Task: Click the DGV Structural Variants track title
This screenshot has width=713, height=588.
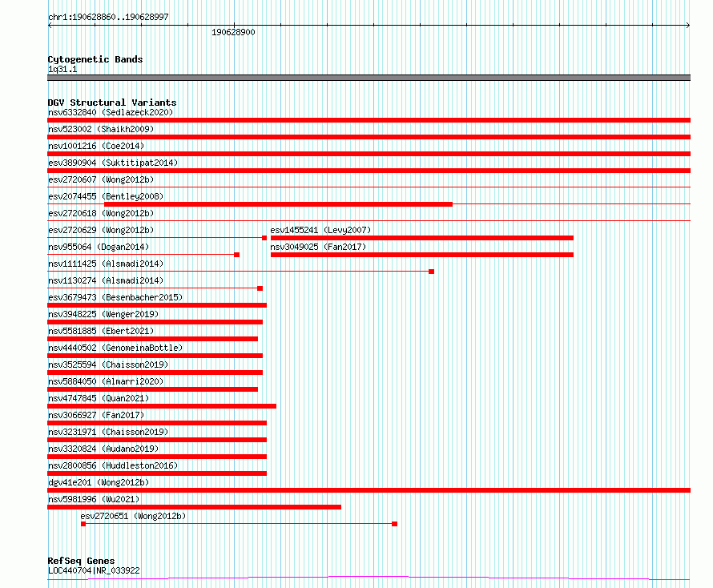Action: (x=112, y=103)
